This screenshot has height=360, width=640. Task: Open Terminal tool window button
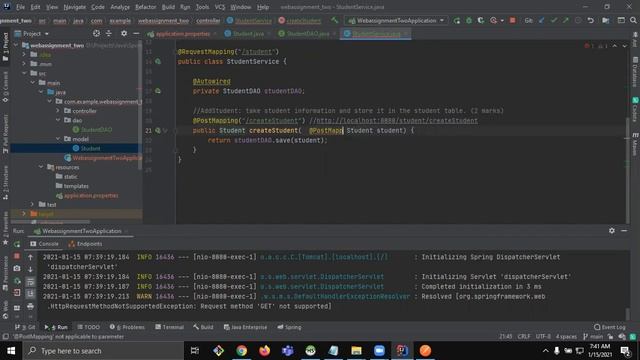point(169,327)
